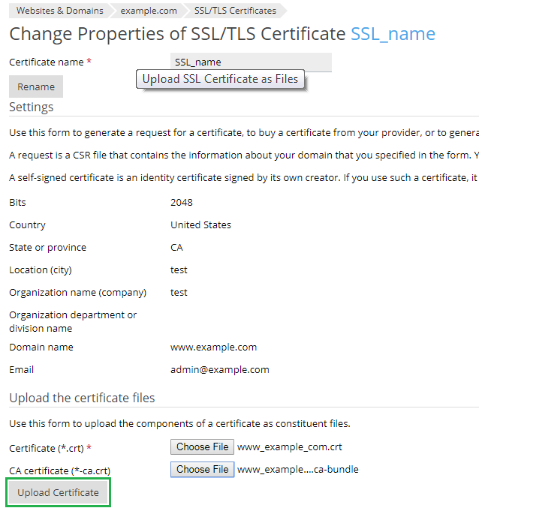Choose File for Certificate (*.crt)
Viewport: 542px width, 508px height.
[202, 447]
